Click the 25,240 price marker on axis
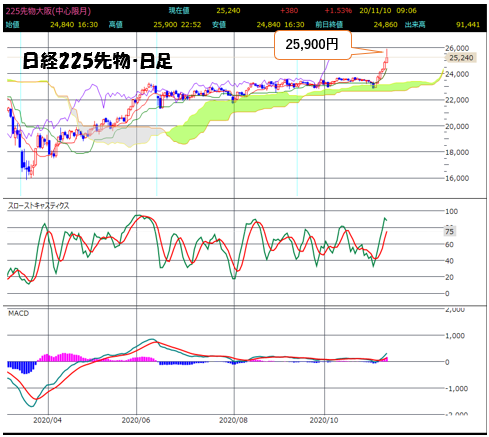Image resolution: width=489 pixels, height=437 pixels. coord(461,58)
